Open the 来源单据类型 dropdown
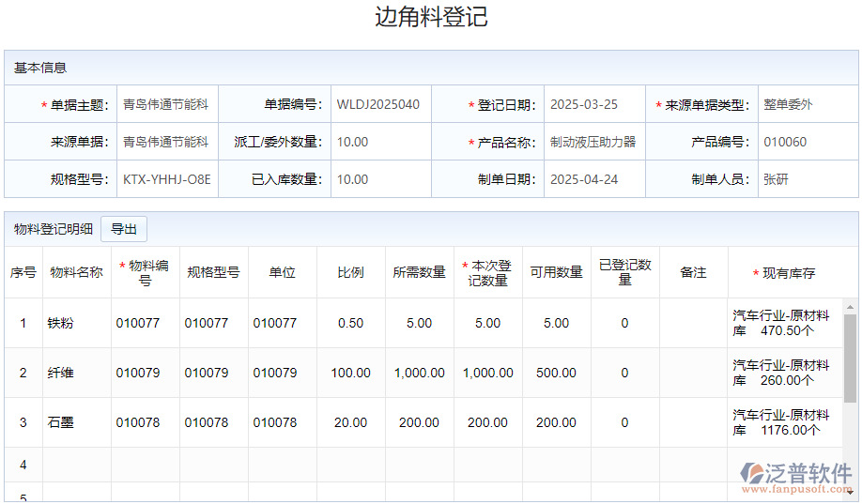862x504 pixels. click(x=807, y=105)
